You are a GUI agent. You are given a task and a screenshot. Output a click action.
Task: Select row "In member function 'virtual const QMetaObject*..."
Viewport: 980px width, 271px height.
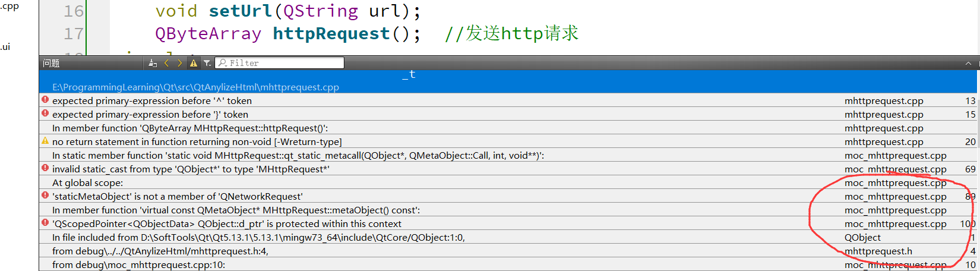pyautogui.click(x=508, y=210)
